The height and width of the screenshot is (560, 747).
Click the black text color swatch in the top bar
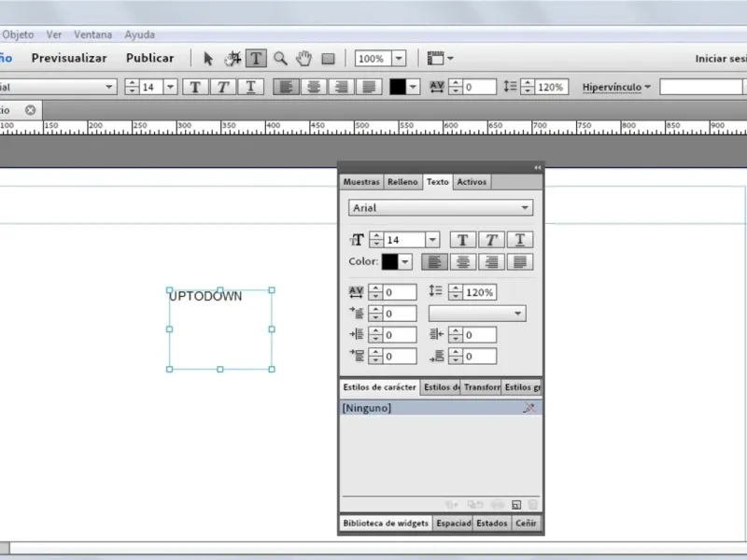[398, 87]
